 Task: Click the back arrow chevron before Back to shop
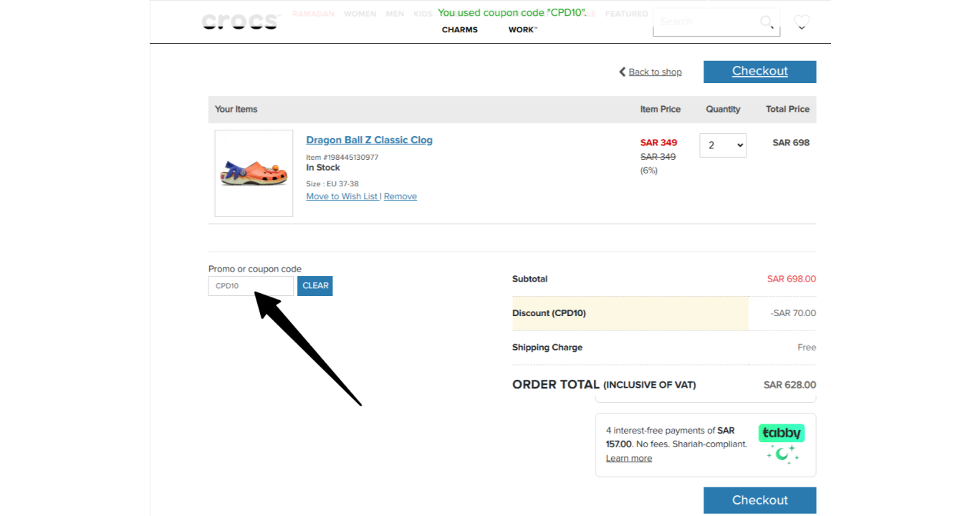point(623,72)
